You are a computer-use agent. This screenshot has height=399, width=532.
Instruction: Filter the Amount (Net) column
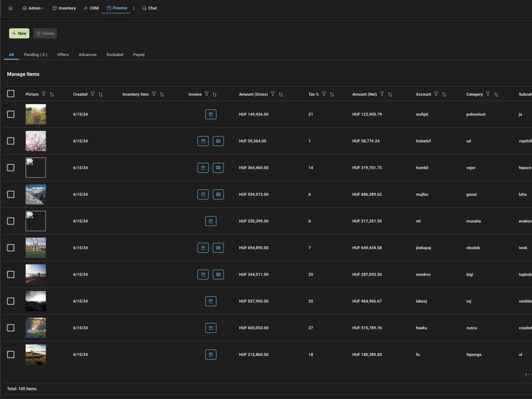[x=382, y=94]
